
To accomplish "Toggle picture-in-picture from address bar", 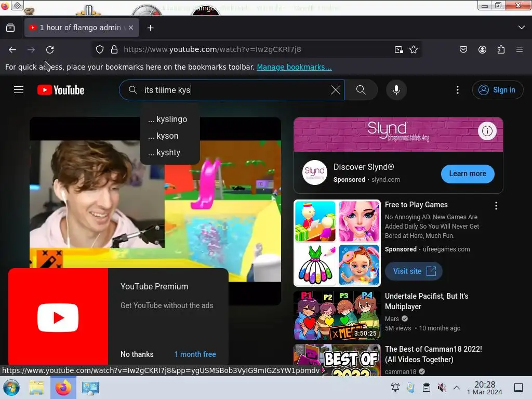I will pos(398,49).
